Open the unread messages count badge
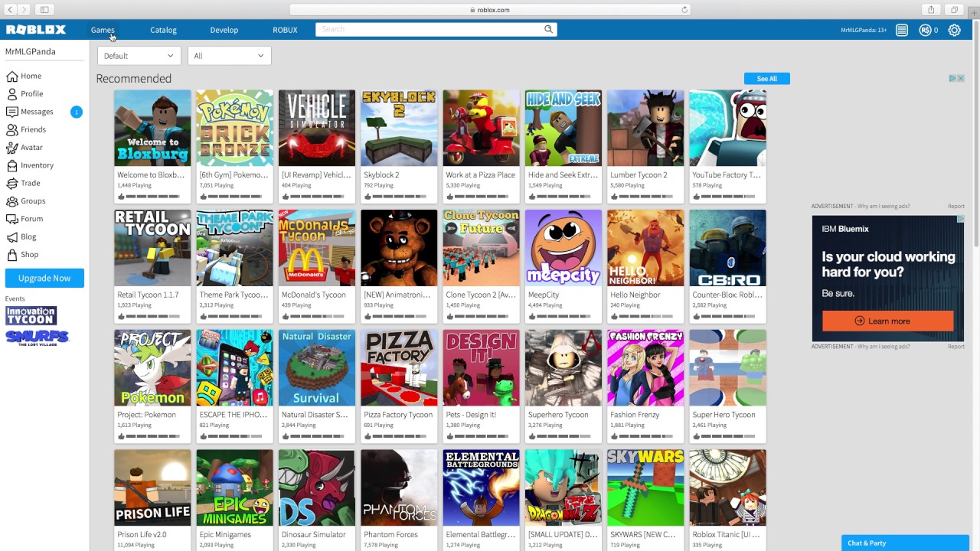Image resolution: width=980 pixels, height=551 pixels. 76,112
